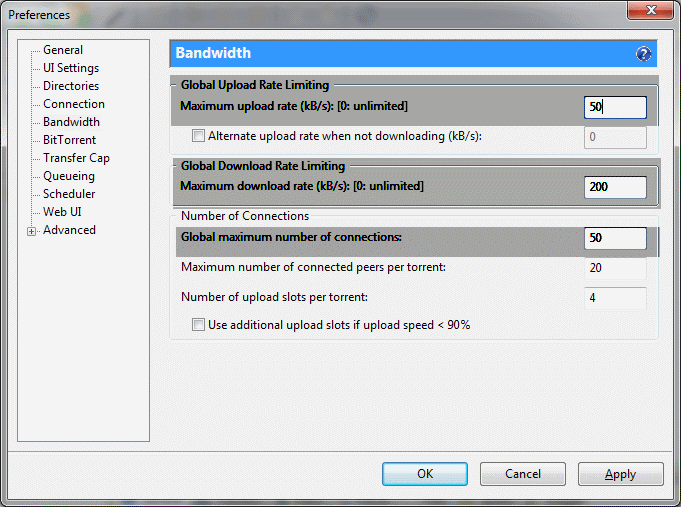Click the global maximum connections field
The image size is (681, 507).
(x=615, y=238)
